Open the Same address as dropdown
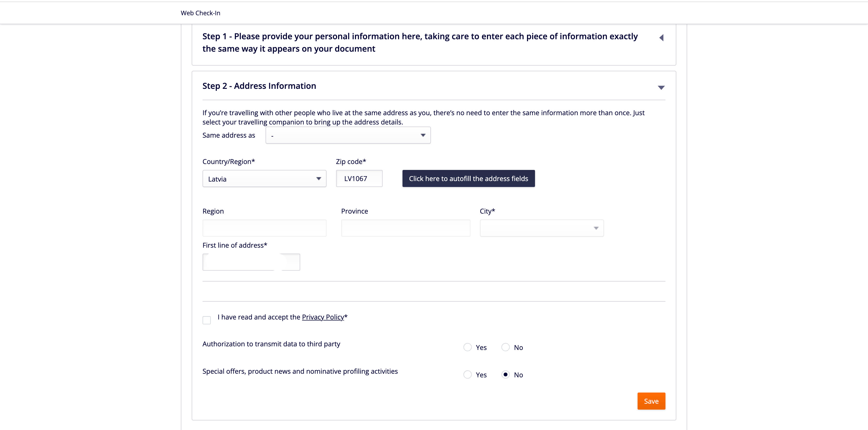Image resolution: width=868 pixels, height=430 pixels. [348, 135]
